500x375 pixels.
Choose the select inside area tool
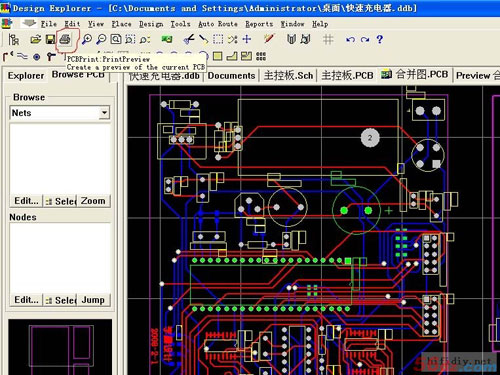pyautogui.click(x=218, y=39)
